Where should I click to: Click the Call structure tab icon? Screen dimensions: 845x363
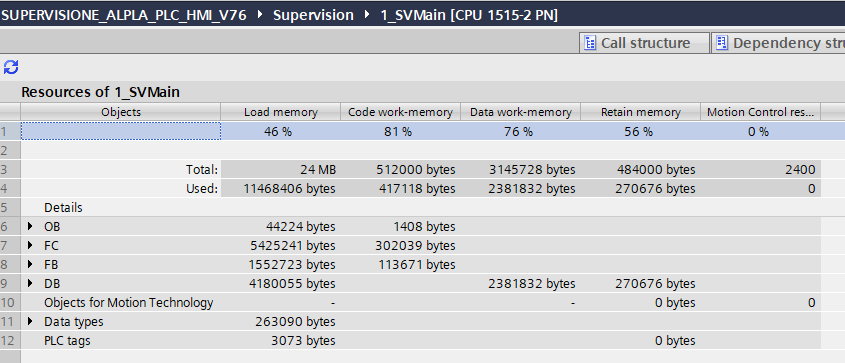point(590,43)
